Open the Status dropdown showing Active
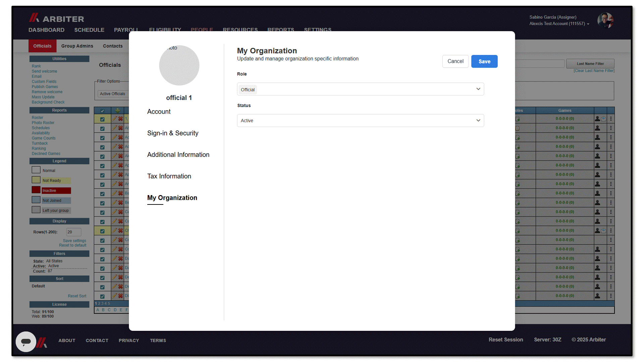 tap(360, 121)
